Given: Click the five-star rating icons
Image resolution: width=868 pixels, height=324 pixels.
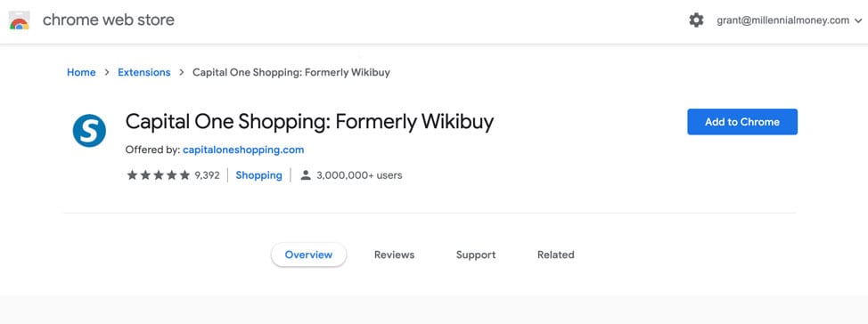Looking at the screenshot, I should click(159, 175).
